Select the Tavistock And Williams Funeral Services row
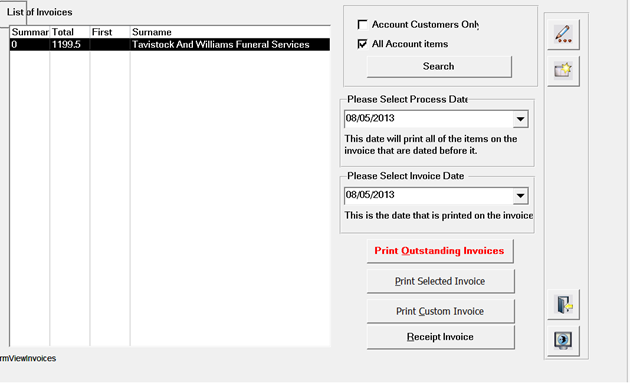The width and height of the screenshot is (630, 383). 170,45
